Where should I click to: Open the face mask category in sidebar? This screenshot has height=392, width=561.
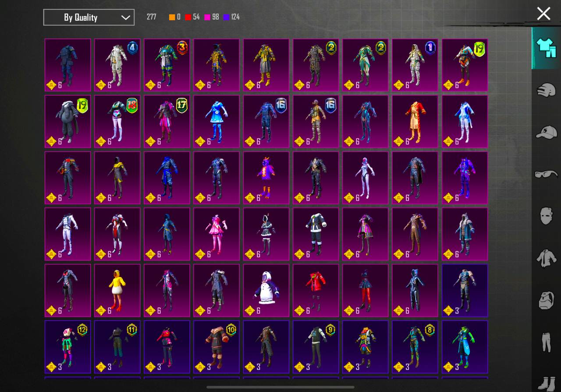[547, 216]
